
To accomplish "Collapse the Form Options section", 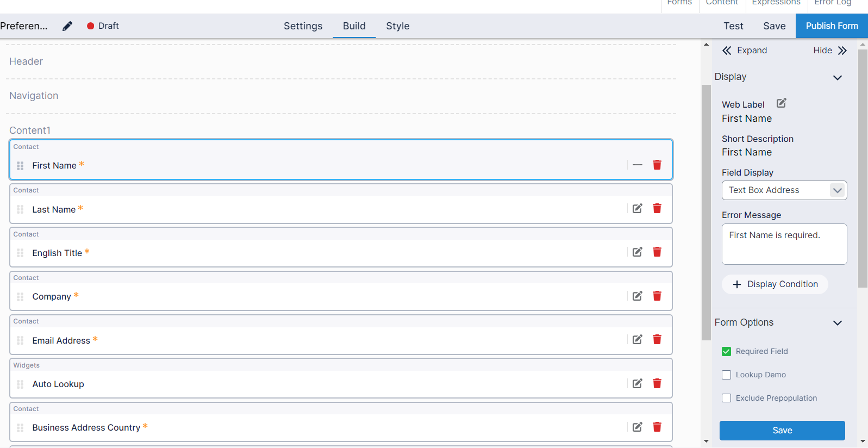I will pos(837,323).
